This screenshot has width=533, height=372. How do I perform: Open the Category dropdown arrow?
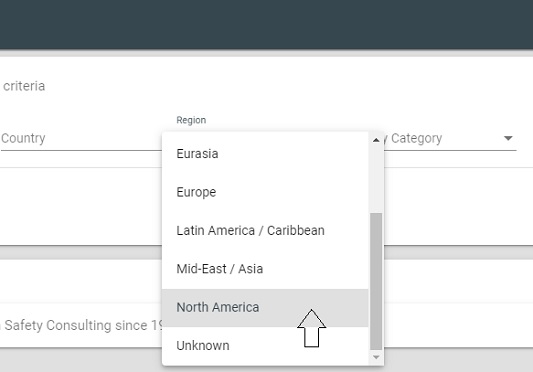(x=508, y=138)
